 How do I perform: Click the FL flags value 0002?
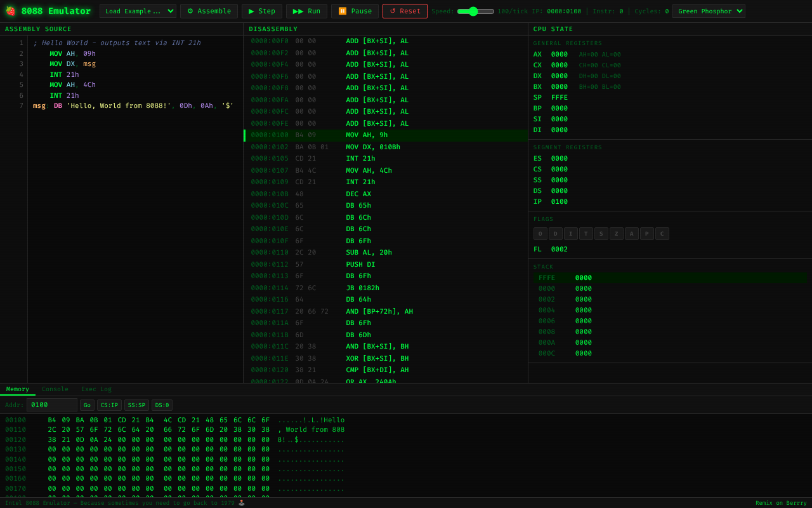560,250
